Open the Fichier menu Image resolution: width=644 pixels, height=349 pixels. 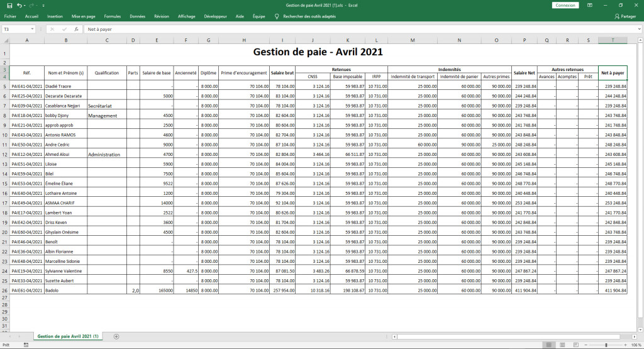tap(10, 16)
